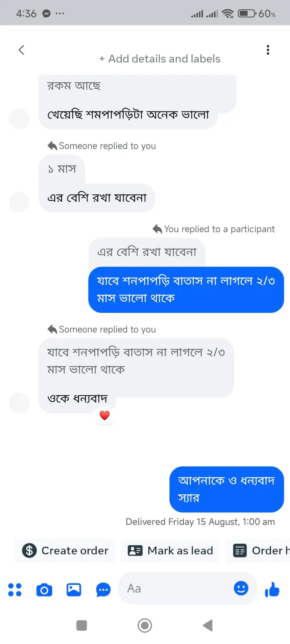Open the saved replies chat bubble icon
Image resolution: width=290 pixels, height=644 pixels.
[x=103, y=590]
